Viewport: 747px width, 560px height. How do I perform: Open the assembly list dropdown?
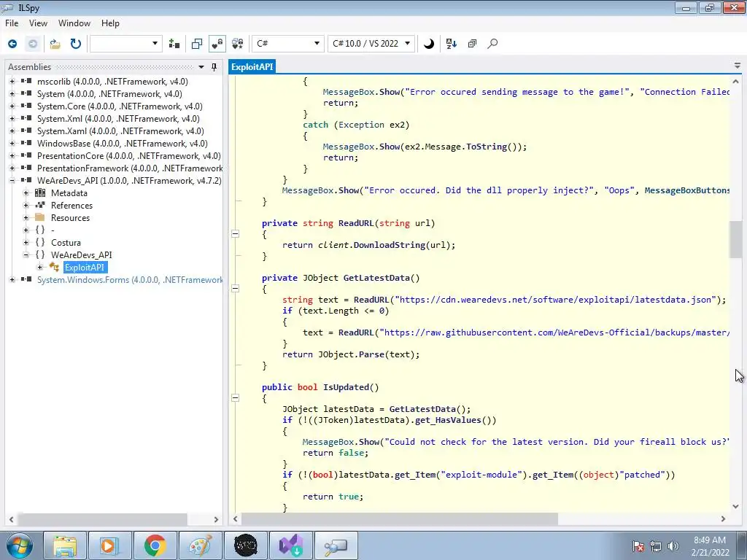tap(125, 44)
